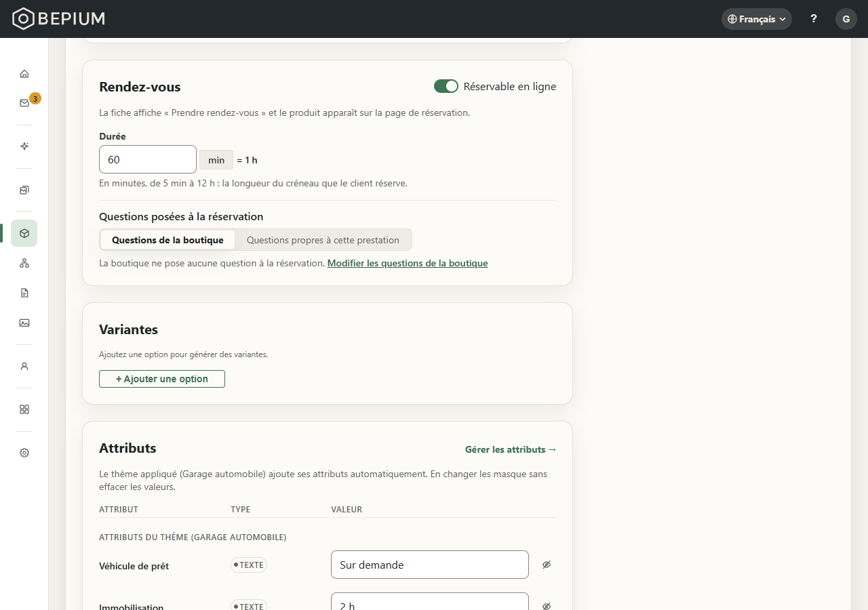Click the Bepium logo
Image resolution: width=868 pixels, height=610 pixels.
click(59, 19)
